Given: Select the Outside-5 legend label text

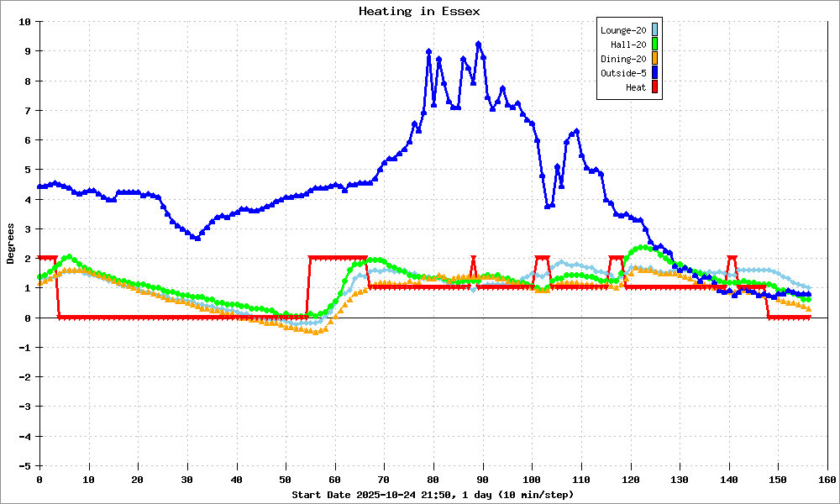Looking at the screenshot, I should pos(623,73).
